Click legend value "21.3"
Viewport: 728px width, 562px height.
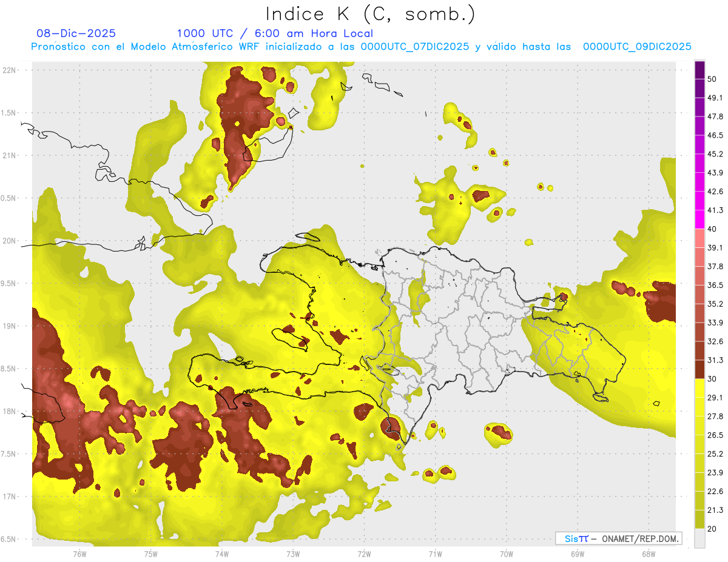point(715,510)
